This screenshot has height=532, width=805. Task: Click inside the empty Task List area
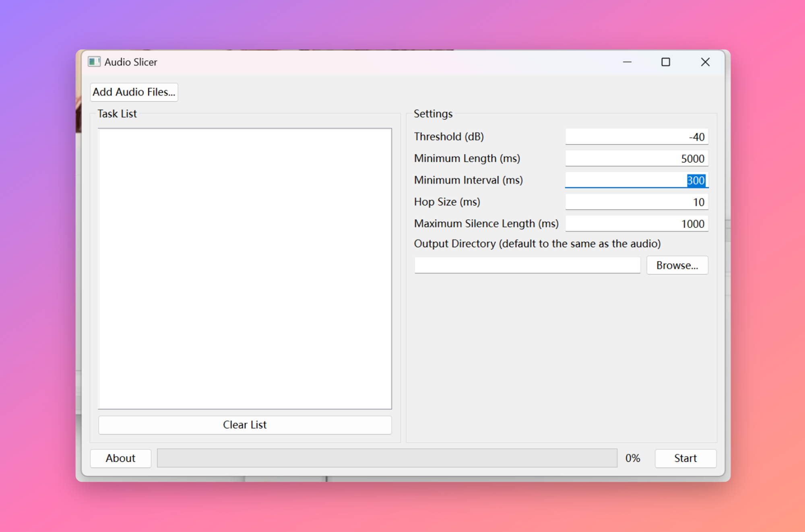coord(245,268)
